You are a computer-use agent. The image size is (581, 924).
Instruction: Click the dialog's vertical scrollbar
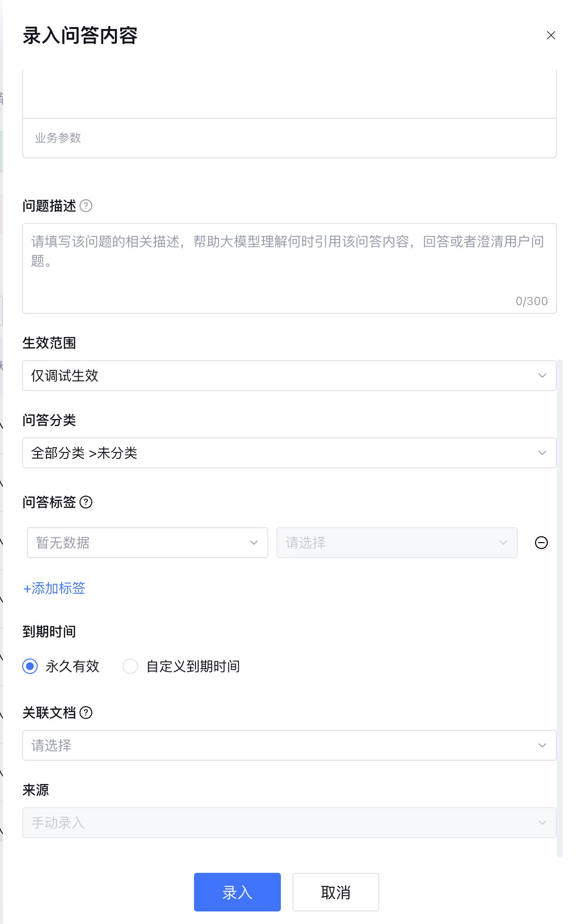coord(560,579)
